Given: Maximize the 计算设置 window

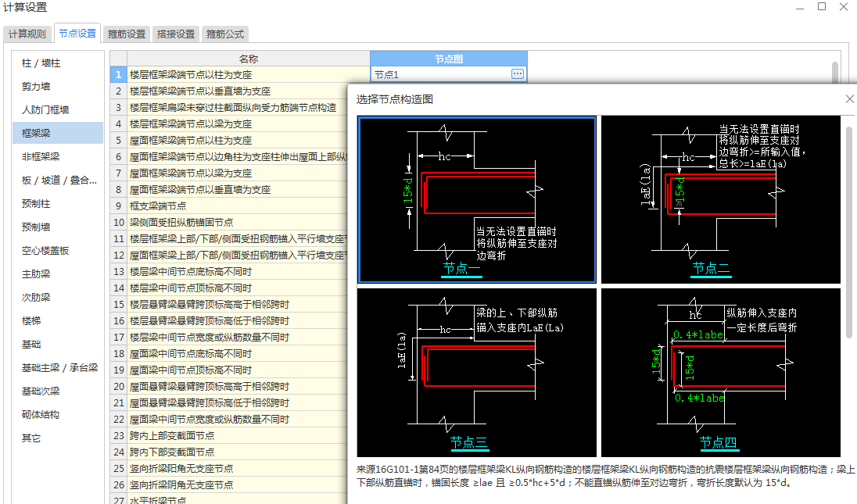Looking at the screenshot, I should click(822, 6).
